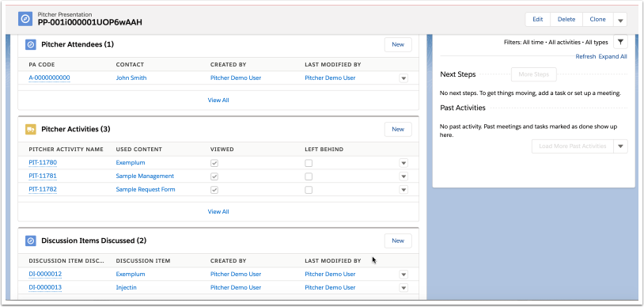Screen dimensions: 644x307
Task: Open row actions dropdown for PIT-11780
Action: point(403,163)
